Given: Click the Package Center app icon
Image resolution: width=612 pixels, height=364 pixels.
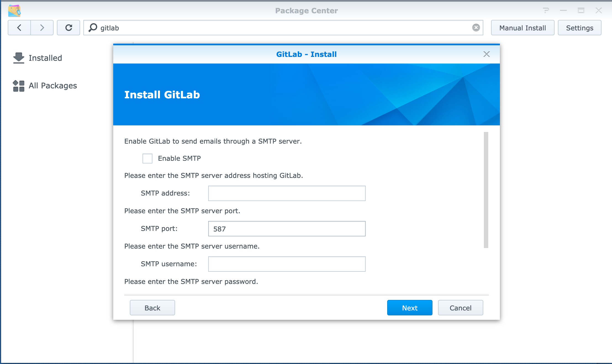Looking at the screenshot, I should [x=14, y=11].
